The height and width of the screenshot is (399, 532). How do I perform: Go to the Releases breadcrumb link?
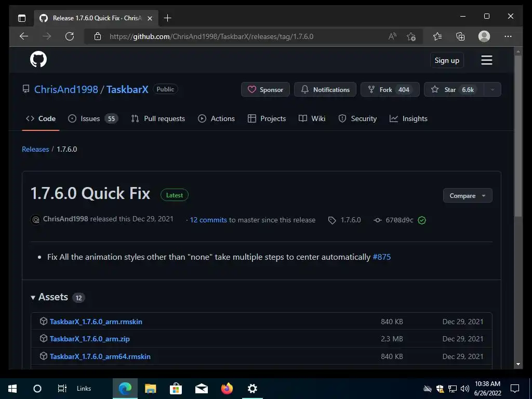35,149
